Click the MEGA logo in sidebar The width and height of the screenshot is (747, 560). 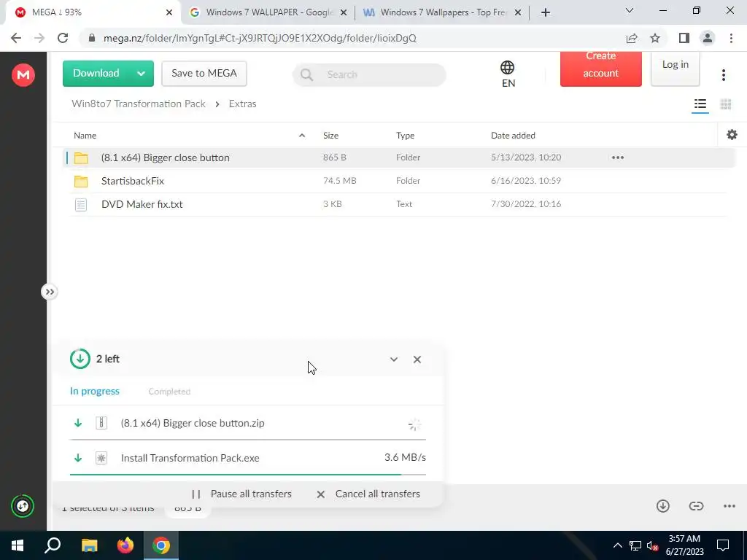(23, 75)
